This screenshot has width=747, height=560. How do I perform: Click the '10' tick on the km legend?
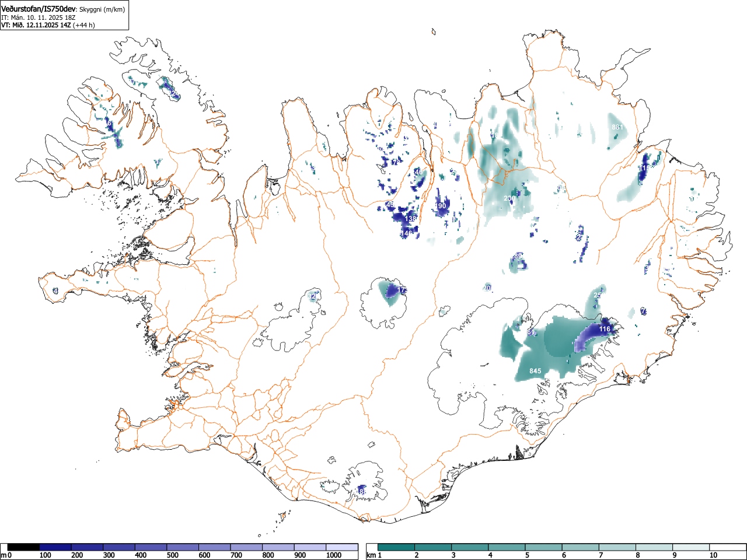coord(713,555)
